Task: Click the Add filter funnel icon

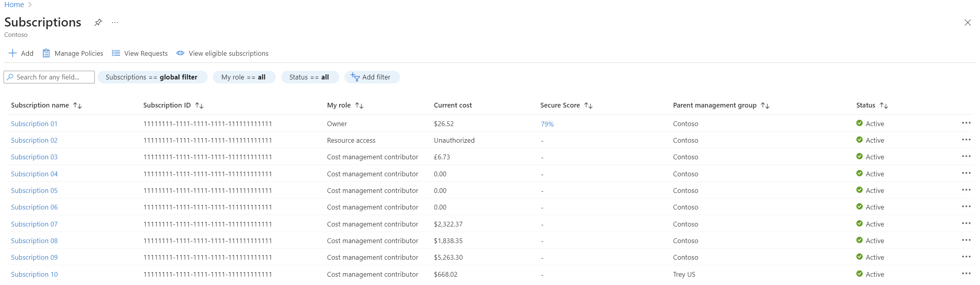Action: pyautogui.click(x=355, y=77)
